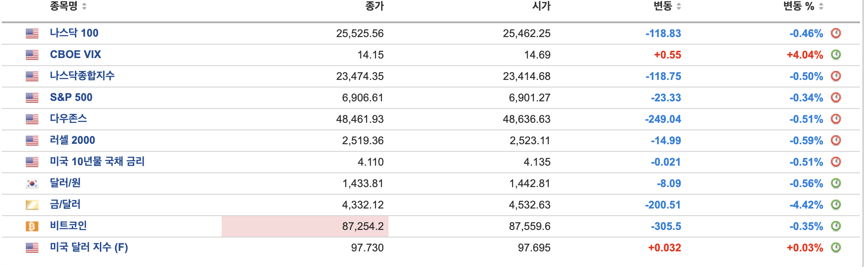Screen dimensions: 868x267
Task: Click red clock icon in the 다우존스 row
Action: point(836,119)
